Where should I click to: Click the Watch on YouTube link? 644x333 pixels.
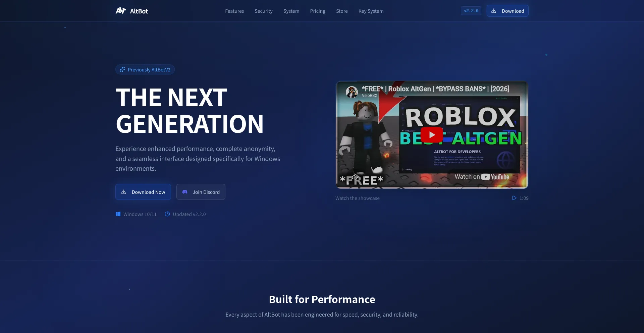click(482, 177)
